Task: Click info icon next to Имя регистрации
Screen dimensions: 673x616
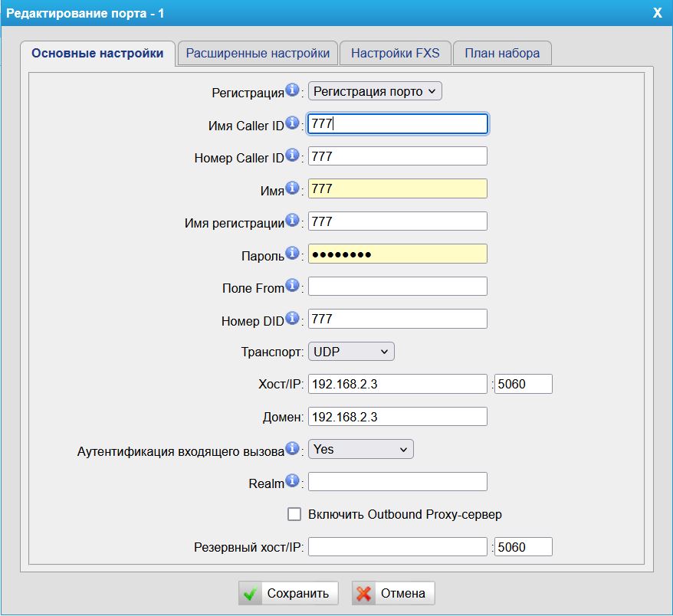Action: click(x=292, y=220)
